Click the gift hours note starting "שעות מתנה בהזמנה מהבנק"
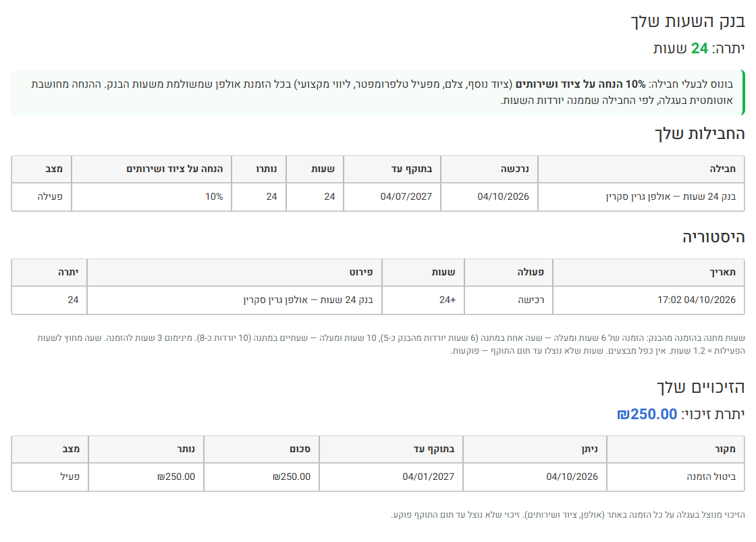 tap(391, 344)
